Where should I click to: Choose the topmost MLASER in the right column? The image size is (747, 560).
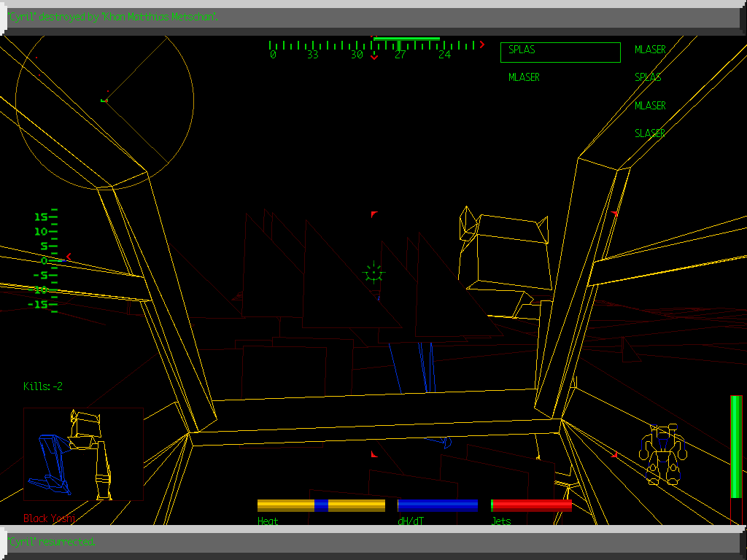[649, 50]
